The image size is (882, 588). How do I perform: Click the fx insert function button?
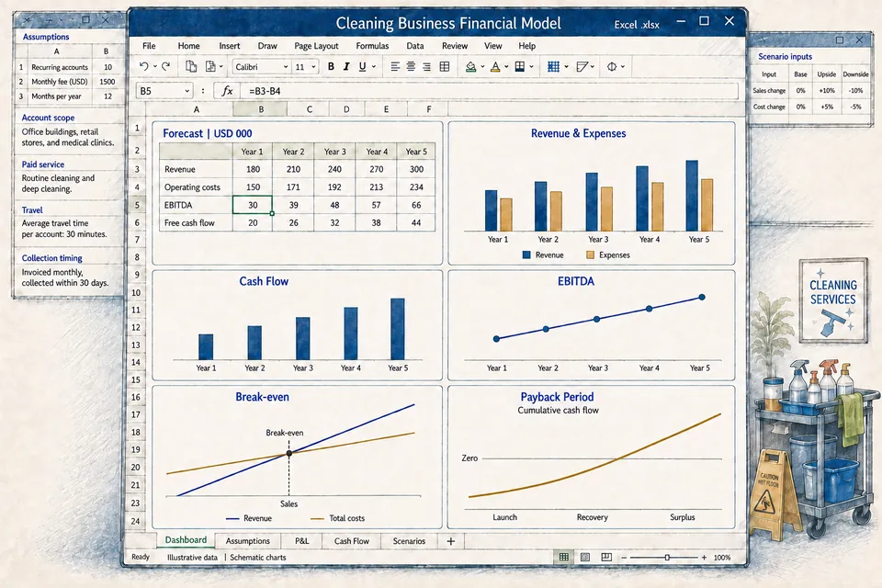227,91
